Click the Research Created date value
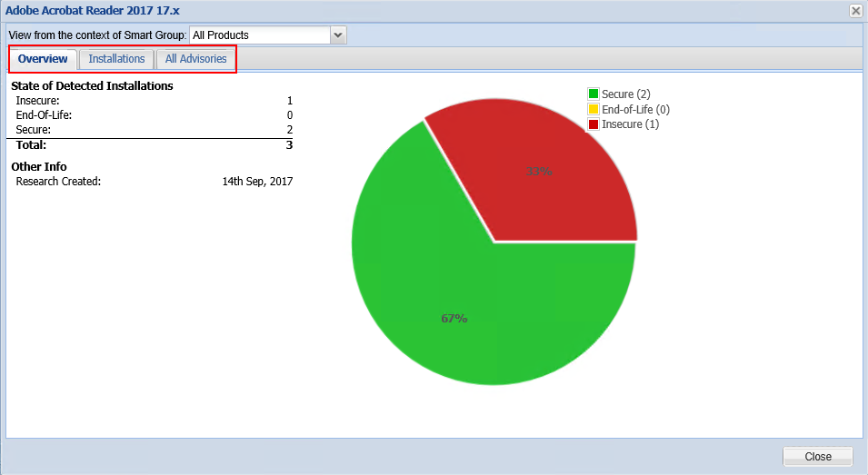868x475 pixels. 257,182
